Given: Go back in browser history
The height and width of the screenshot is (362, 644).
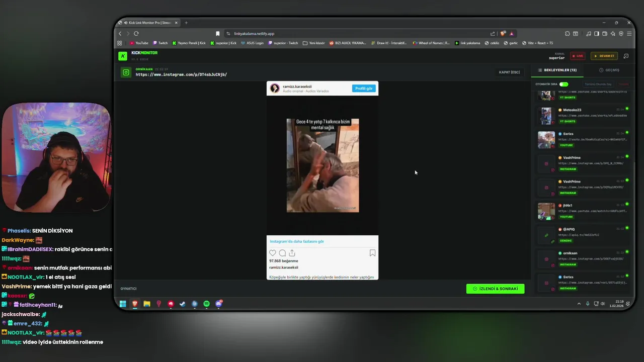Looking at the screenshot, I should coord(120,34).
